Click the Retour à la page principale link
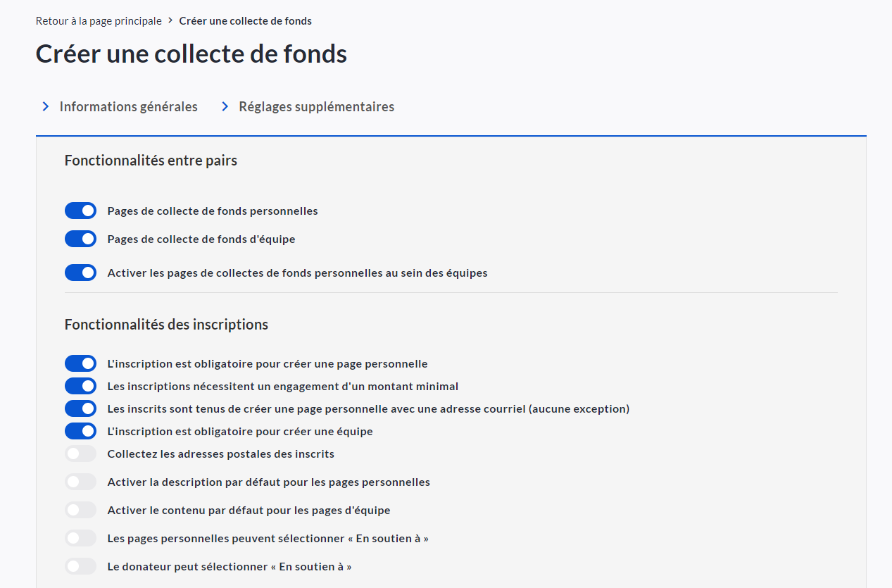Screen dimensions: 892x588 point(99,21)
